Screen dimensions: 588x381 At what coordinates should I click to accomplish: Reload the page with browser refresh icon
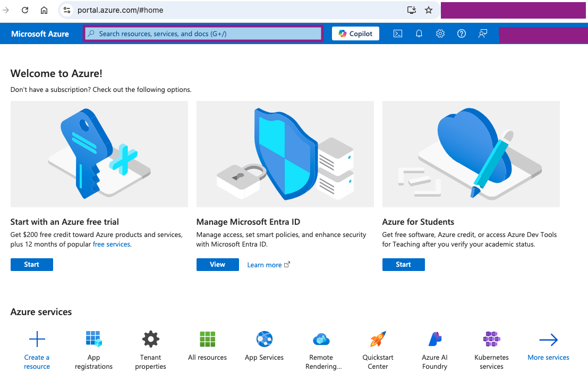pos(25,10)
